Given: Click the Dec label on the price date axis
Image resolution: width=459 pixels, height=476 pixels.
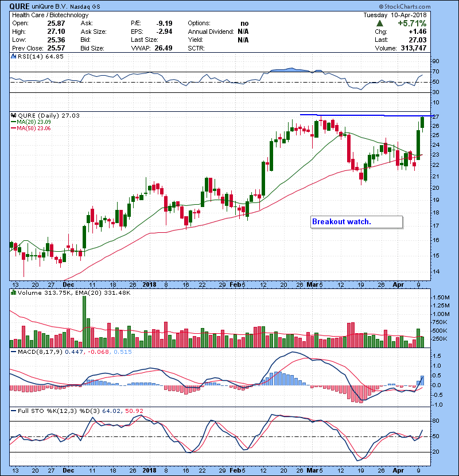Looking at the screenshot, I should (x=68, y=285).
